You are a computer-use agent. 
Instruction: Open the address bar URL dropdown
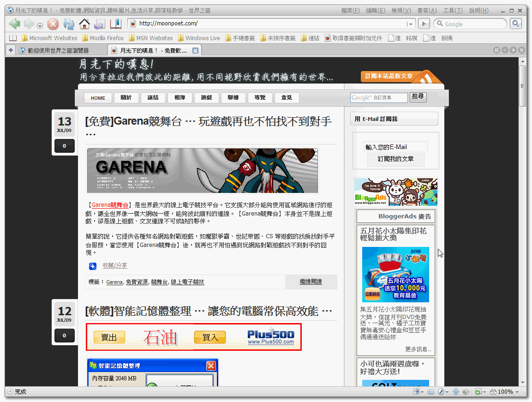[410, 24]
